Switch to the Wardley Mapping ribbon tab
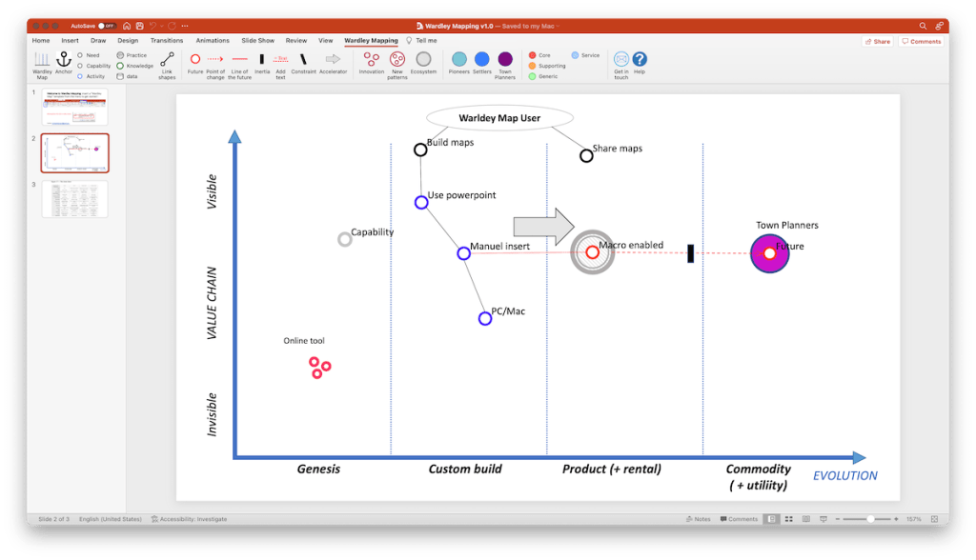976x560 pixels. (370, 40)
